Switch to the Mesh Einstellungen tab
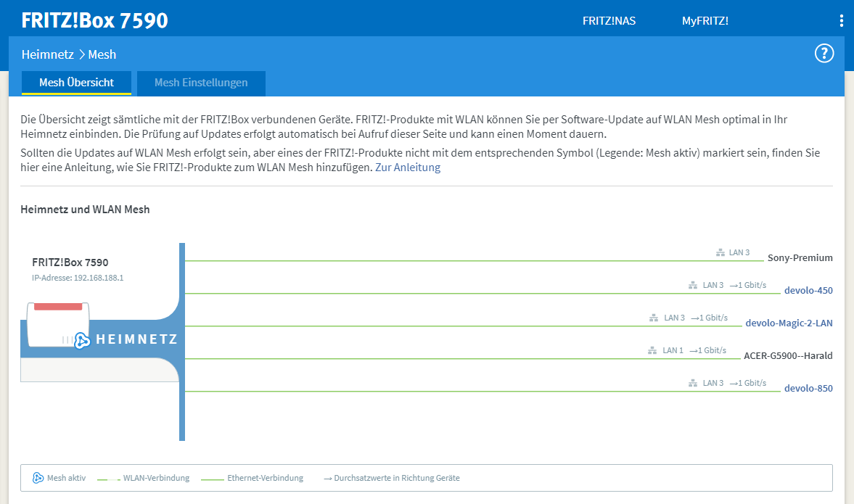The image size is (854, 504). coord(201,83)
